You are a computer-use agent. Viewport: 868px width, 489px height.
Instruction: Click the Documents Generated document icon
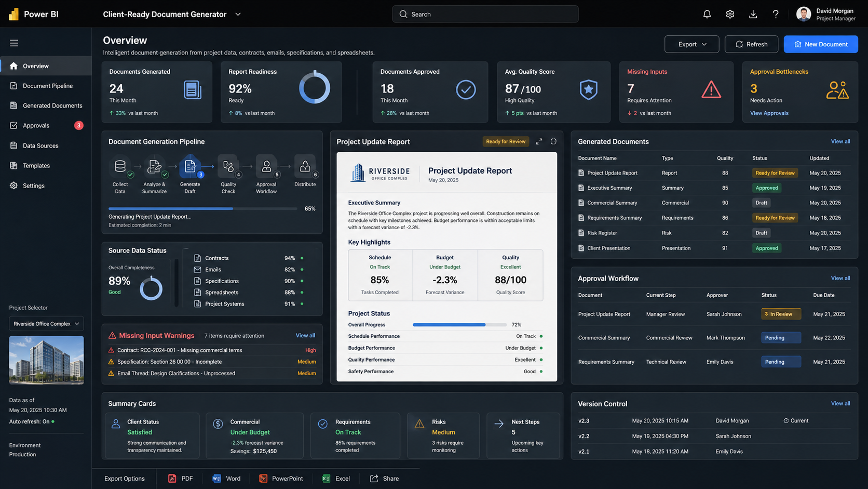tap(193, 90)
